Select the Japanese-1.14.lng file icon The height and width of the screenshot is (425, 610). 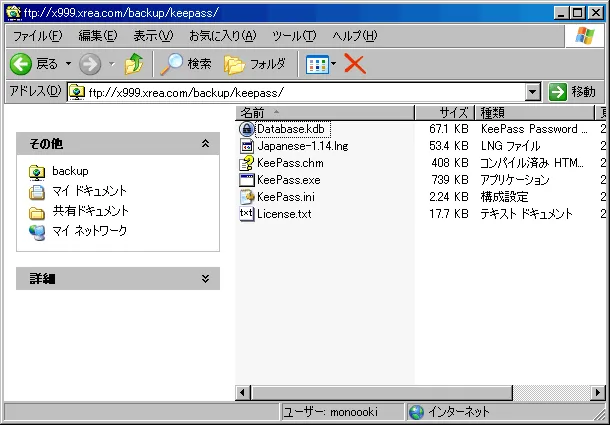pos(247,146)
